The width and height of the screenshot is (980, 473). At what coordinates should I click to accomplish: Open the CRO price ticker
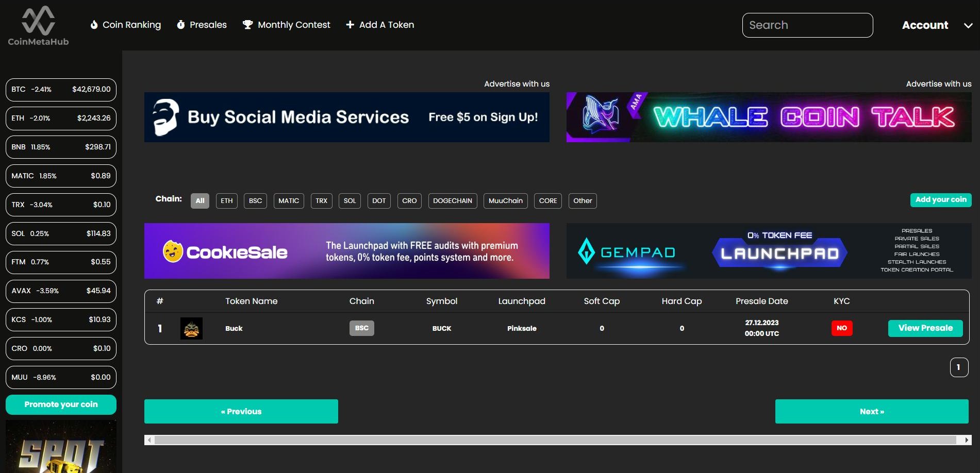61,349
